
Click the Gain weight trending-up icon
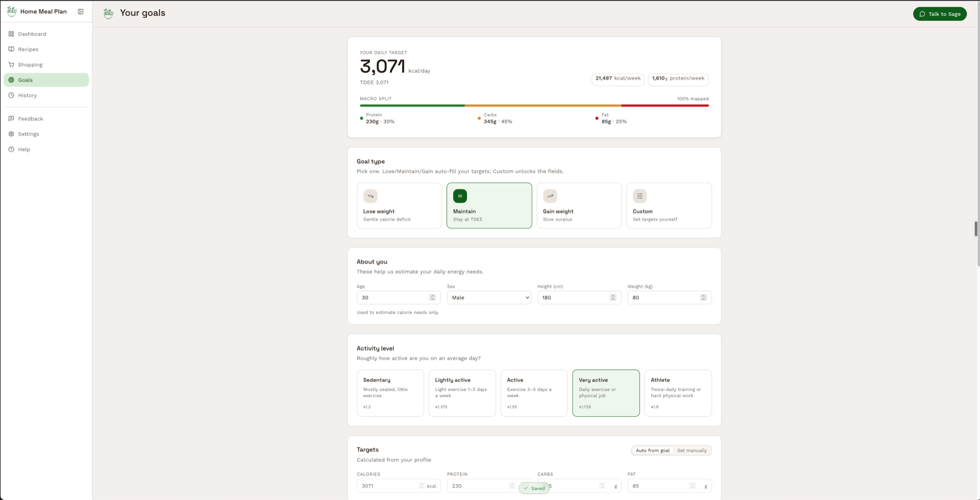550,196
